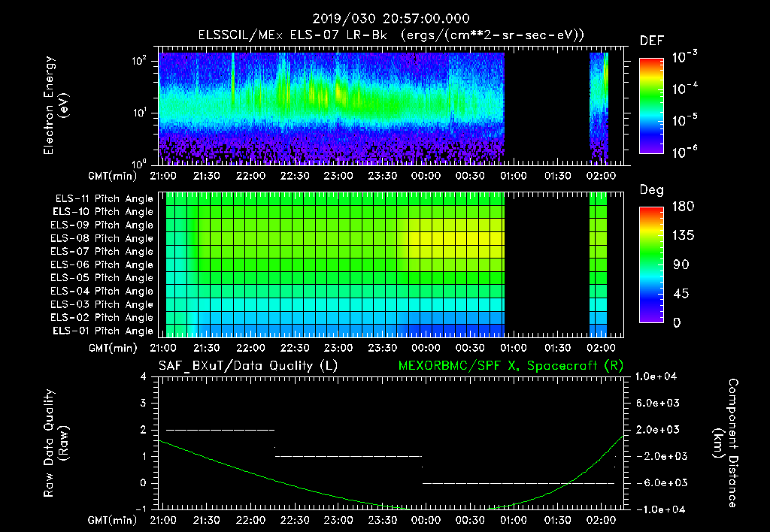Click the 'GMT(min)' label under the bottom plot
The image size is (770, 532).
[113, 520]
